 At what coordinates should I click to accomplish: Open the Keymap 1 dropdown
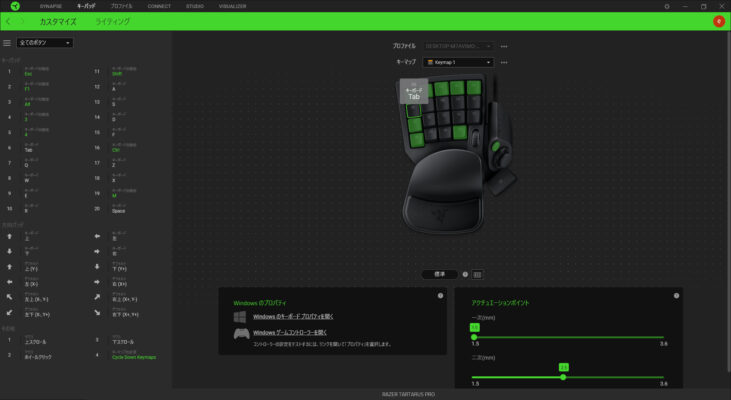coord(459,62)
